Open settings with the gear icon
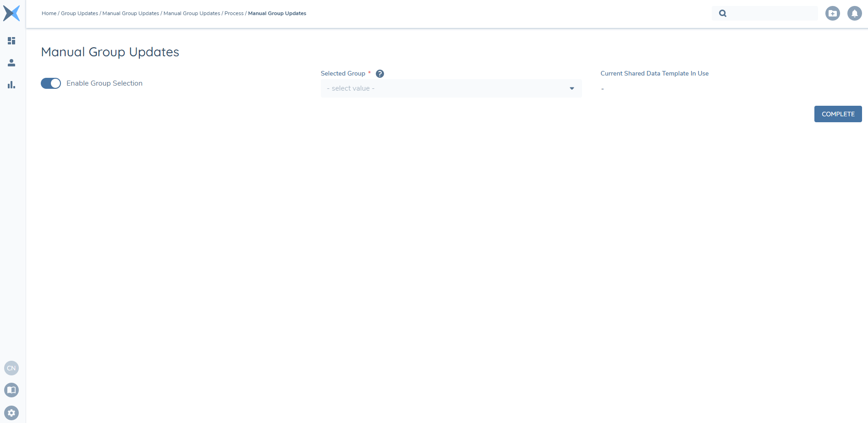Screen dimensions: 868x423 [x=11, y=412]
